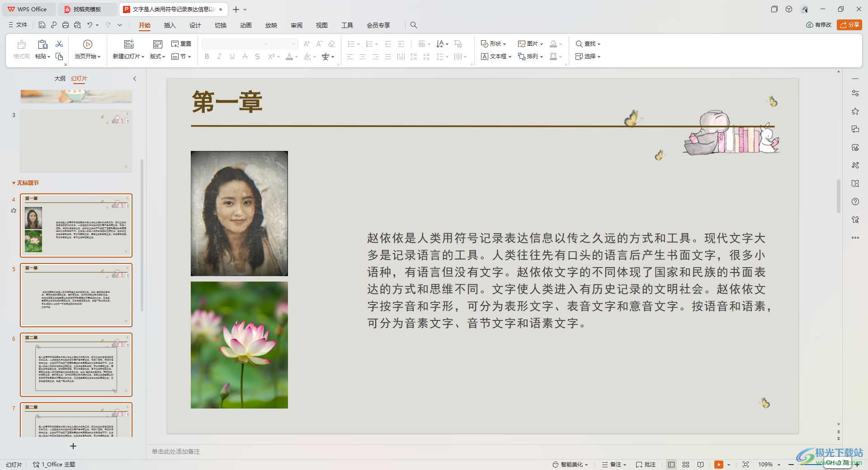Open the Picture (图片) dropdown
The image size is (868, 470).
click(531, 44)
